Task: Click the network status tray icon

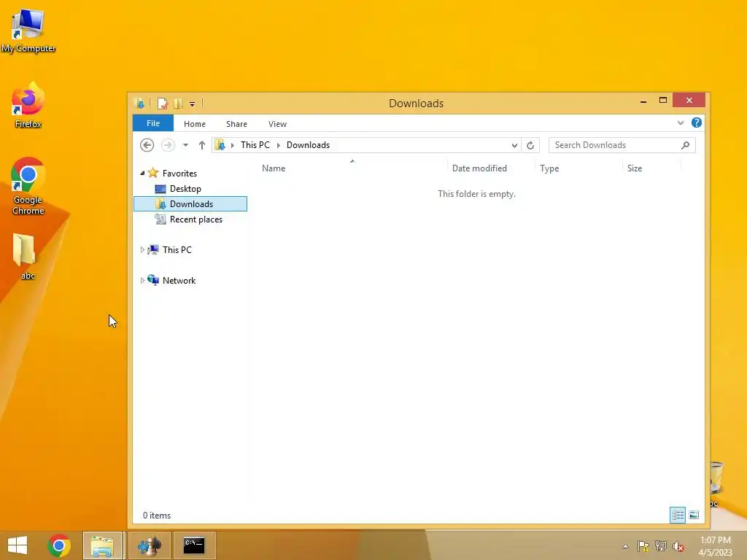Action: 661,546
